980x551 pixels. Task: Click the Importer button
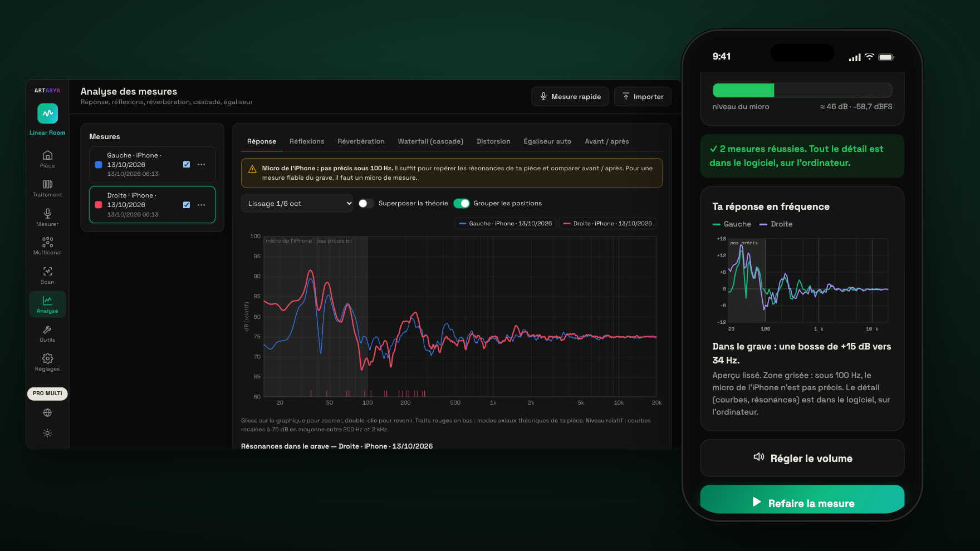(x=643, y=97)
